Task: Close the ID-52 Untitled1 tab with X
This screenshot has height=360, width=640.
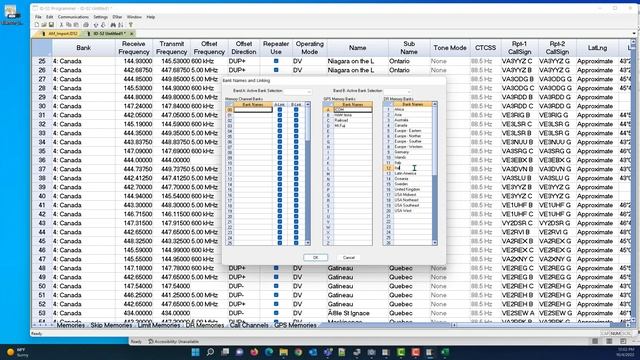Action: 131,33
